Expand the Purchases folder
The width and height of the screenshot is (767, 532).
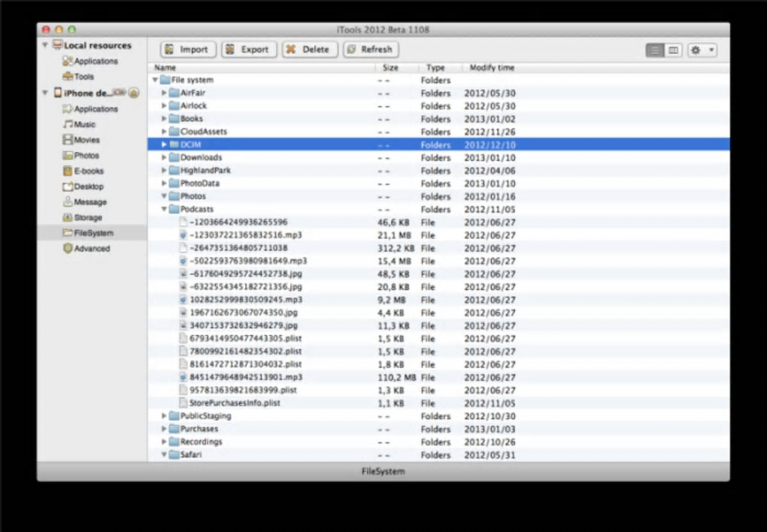click(x=164, y=429)
